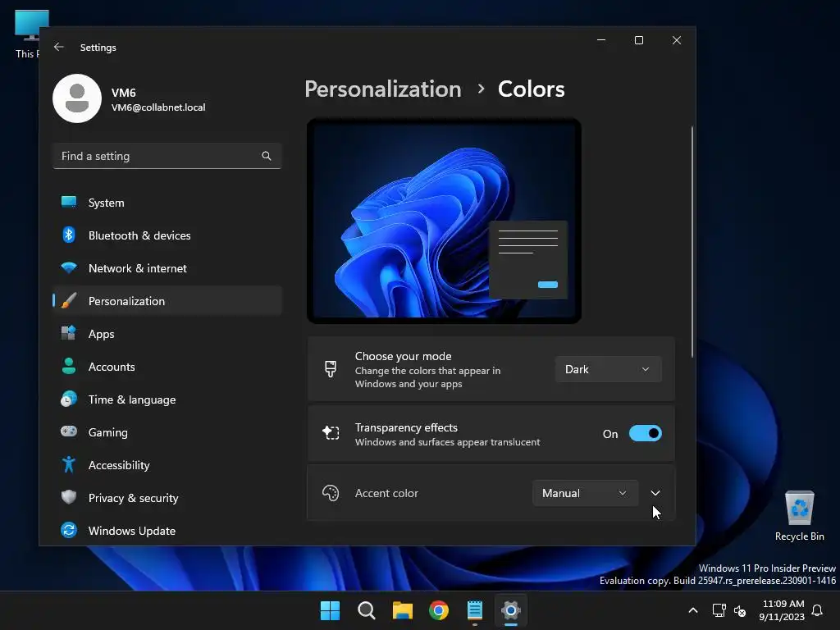Click the muted volume tray icon
The width and height of the screenshot is (840, 630).
click(x=740, y=610)
